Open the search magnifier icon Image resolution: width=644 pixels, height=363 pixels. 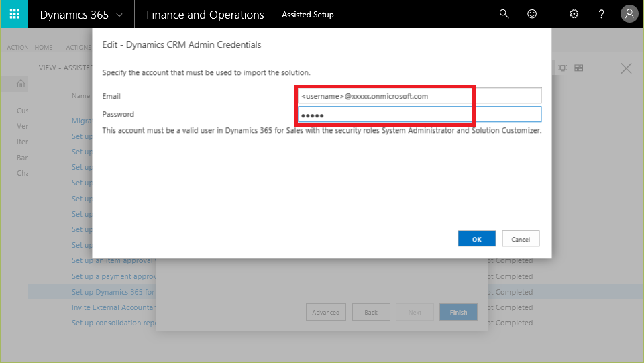point(504,14)
